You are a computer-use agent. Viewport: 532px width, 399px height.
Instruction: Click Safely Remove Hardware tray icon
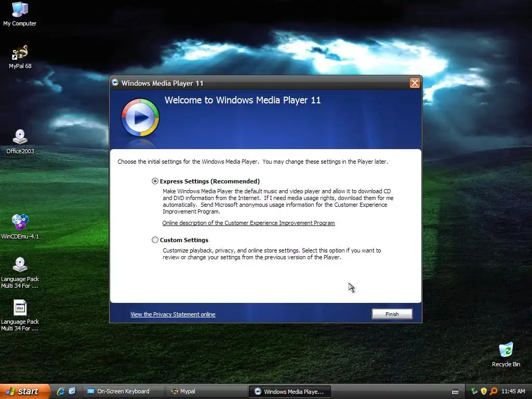click(474, 391)
